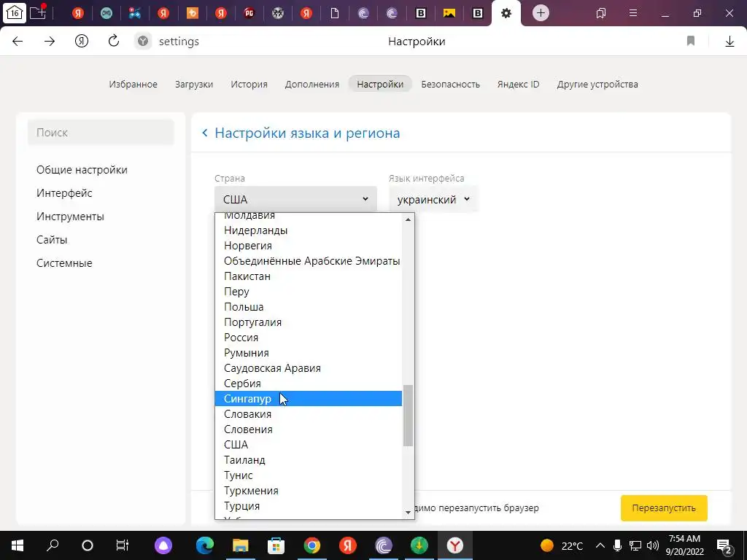Open the Дополнения section
Image resolution: width=747 pixels, height=560 pixels.
tap(312, 85)
